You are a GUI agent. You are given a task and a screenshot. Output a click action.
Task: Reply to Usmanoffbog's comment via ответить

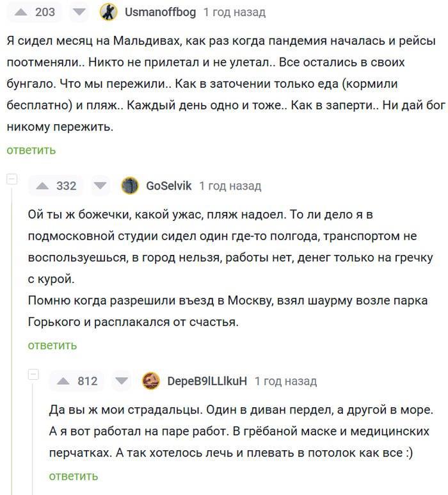point(31,150)
